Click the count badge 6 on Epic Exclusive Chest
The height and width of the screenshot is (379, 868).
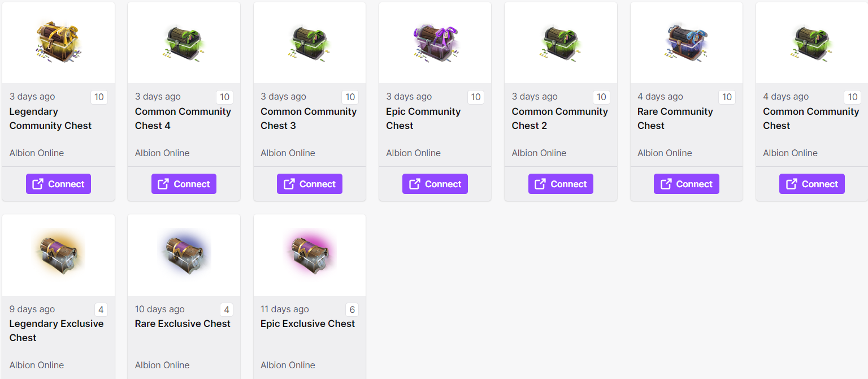[x=351, y=309]
